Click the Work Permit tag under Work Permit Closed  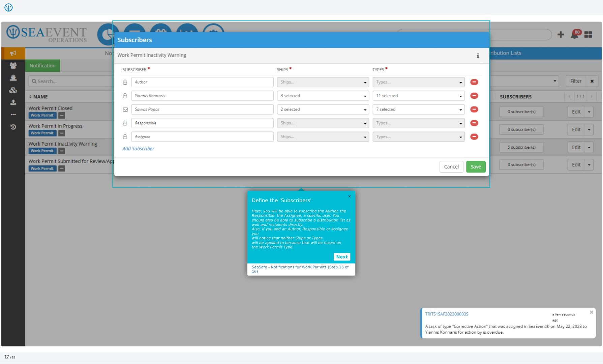coord(42,115)
